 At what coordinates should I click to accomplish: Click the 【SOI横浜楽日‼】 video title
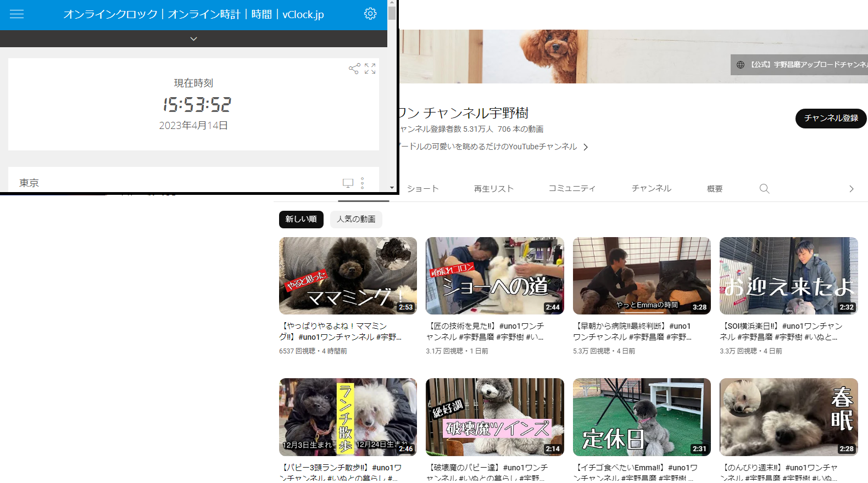pyautogui.click(x=781, y=332)
